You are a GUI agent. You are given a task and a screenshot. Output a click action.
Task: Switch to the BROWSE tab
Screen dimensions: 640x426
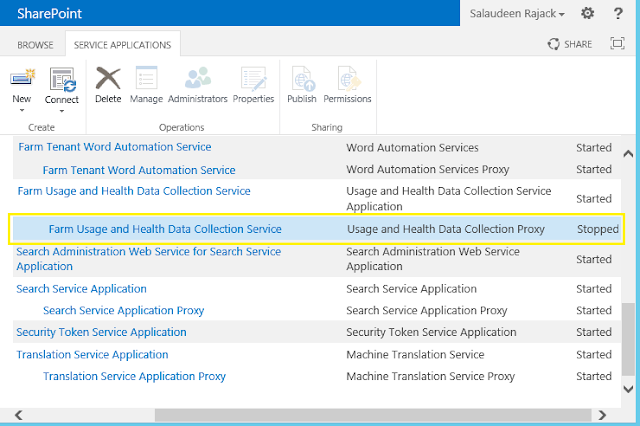[x=35, y=45]
